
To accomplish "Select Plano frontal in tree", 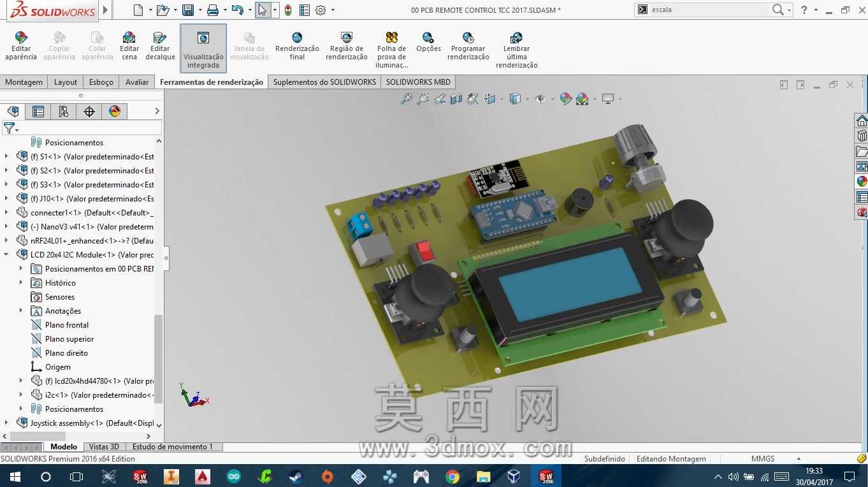I will (67, 325).
